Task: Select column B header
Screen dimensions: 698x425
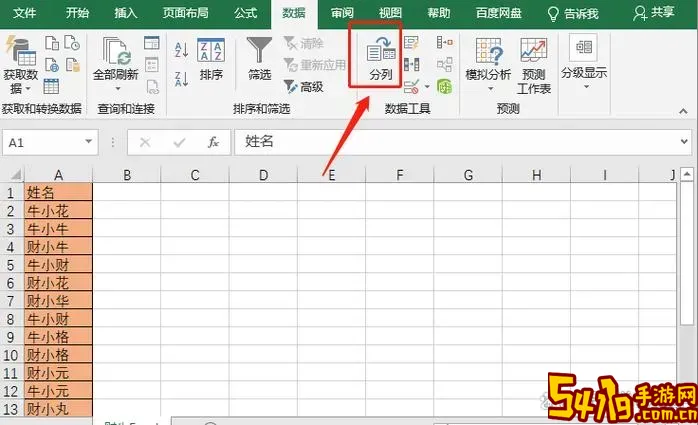Action: tap(127, 175)
